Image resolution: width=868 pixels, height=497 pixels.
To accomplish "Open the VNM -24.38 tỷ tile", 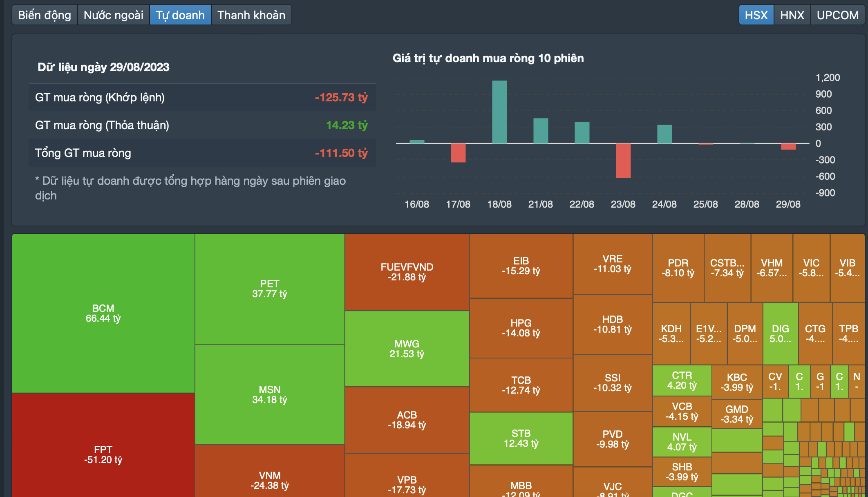I will 270,471.
